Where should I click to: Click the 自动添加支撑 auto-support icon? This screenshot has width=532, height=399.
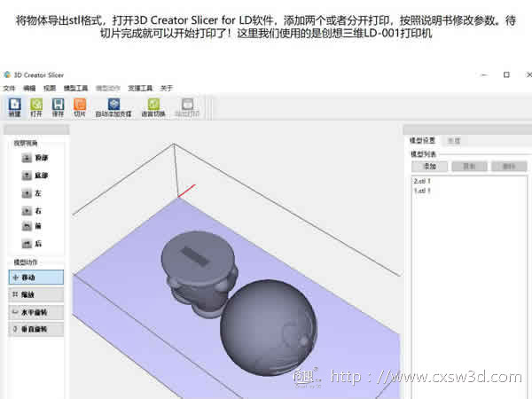pos(113,104)
